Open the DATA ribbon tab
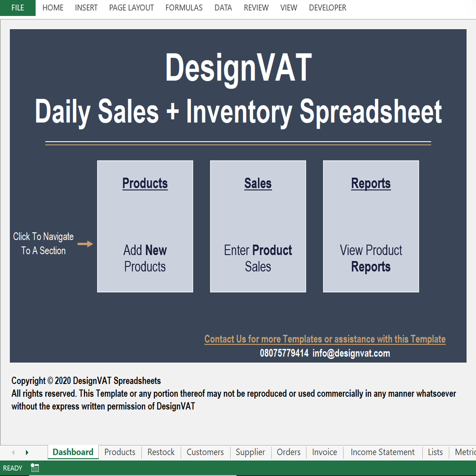Viewport: 476px width, 476px height. pyautogui.click(x=223, y=8)
